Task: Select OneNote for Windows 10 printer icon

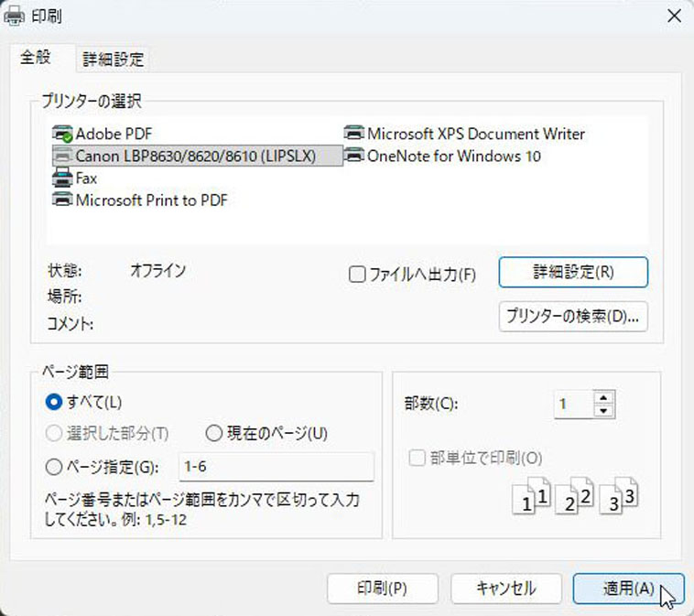Action: (355, 157)
